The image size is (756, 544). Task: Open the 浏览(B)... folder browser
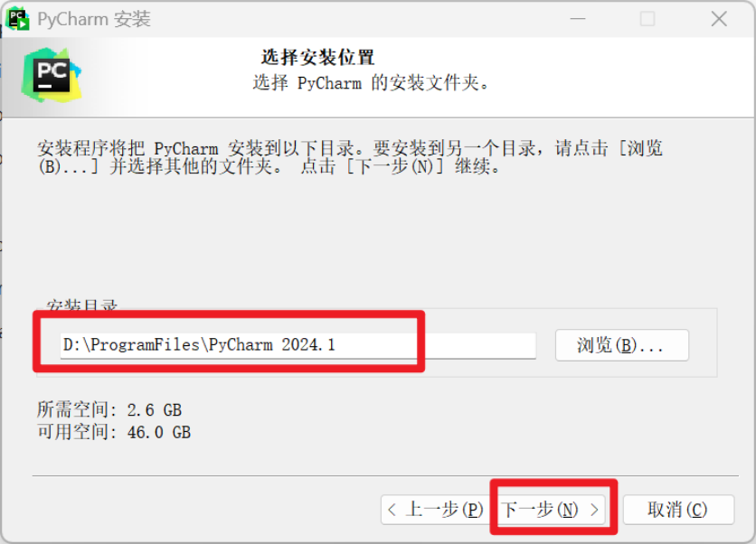622,345
